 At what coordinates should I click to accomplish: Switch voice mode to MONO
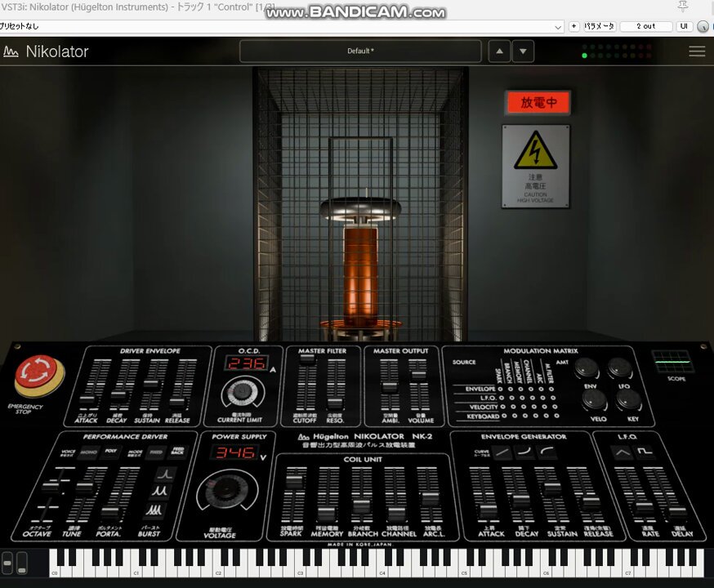pos(88,452)
